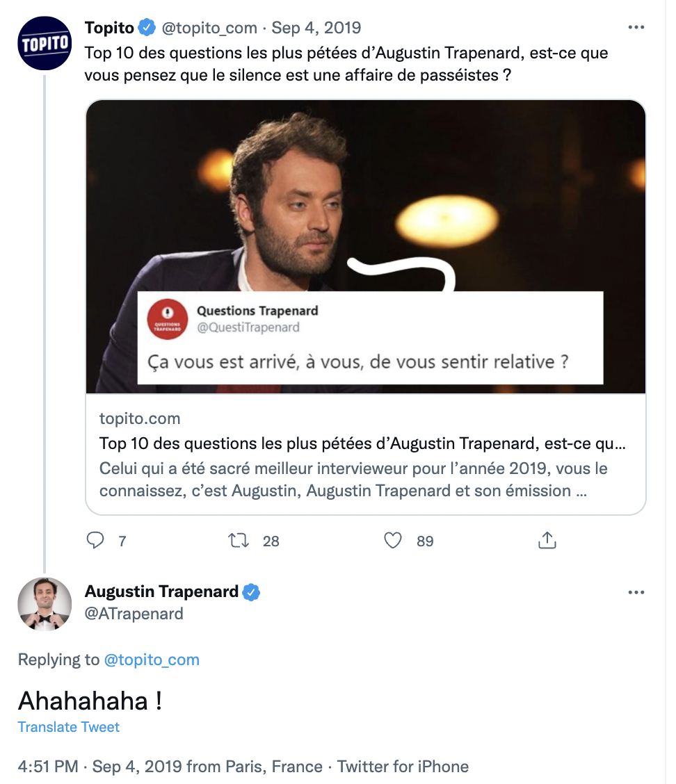Open the share icon on Topito tweet
Screen dimensions: 676x784
point(547,540)
